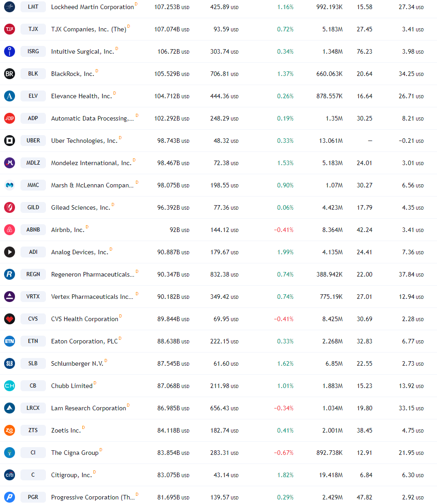Click the Elevance Health logo icon
437x504 pixels.
(10, 96)
